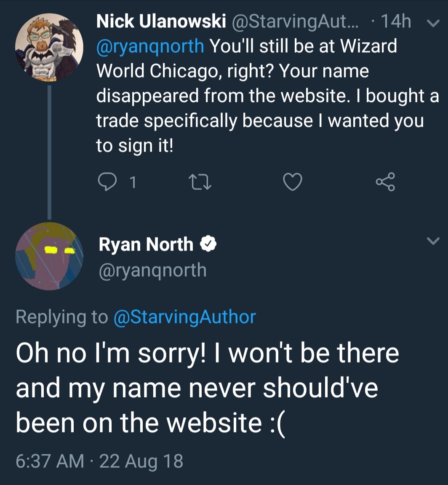Screen dimensions: 448x485
Task: Open Ryan North's profile avatar
Action: pos(49,256)
